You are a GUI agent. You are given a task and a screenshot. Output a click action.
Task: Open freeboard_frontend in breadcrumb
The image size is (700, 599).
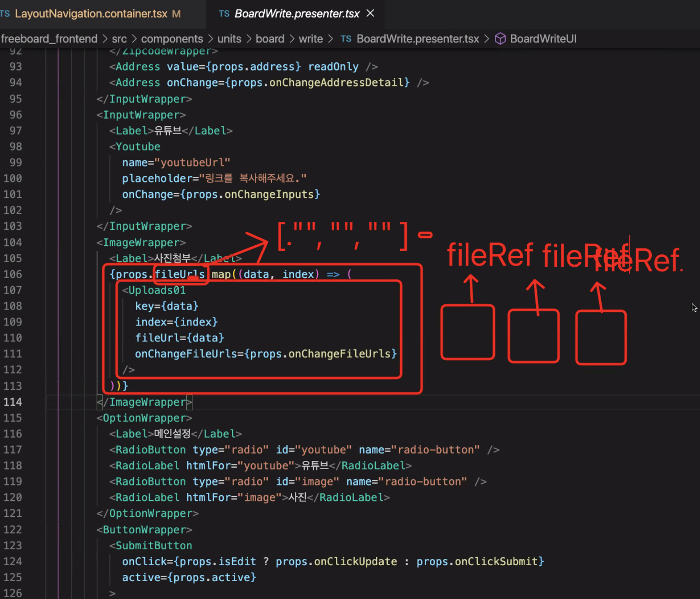pos(49,39)
